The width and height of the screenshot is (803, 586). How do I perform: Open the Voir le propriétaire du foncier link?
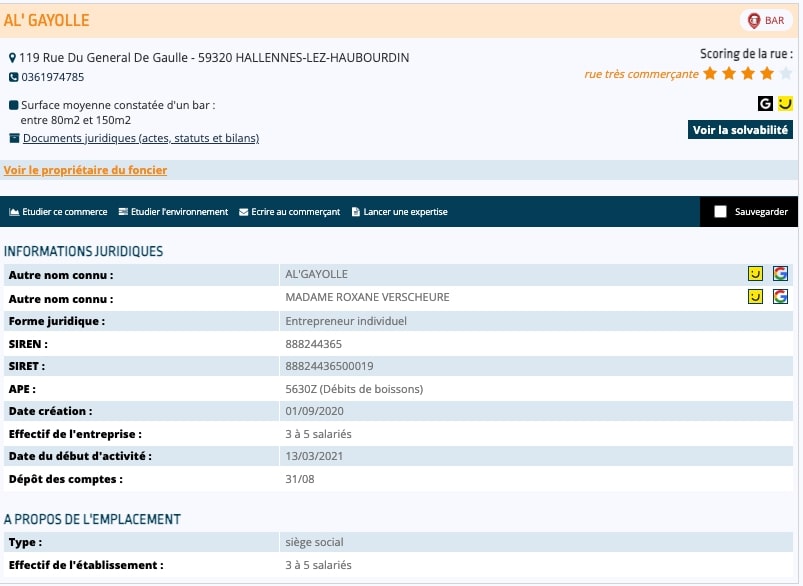coord(85,170)
